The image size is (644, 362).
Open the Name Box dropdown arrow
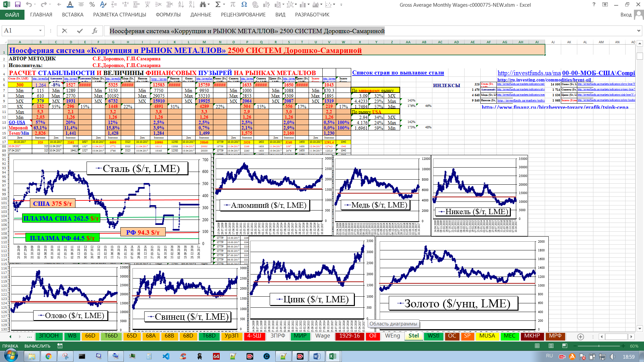(x=40, y=31)
